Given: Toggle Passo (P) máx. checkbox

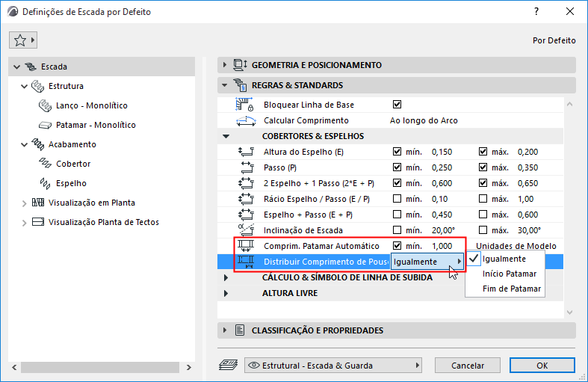Looking at the screenshot, I should (x=483, y=167).
